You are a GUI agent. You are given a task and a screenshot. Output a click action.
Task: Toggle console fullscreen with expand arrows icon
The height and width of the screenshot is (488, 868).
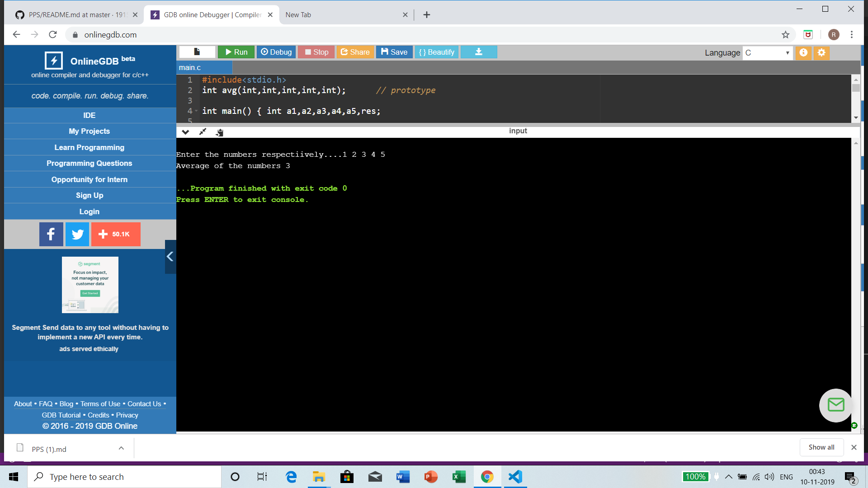pos(203,132)
